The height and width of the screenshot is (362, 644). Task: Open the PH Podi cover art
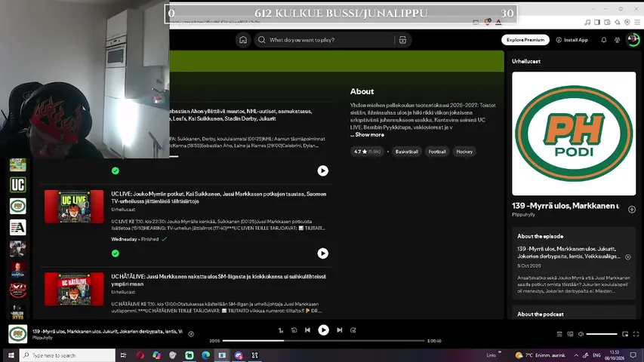[574, 133]
